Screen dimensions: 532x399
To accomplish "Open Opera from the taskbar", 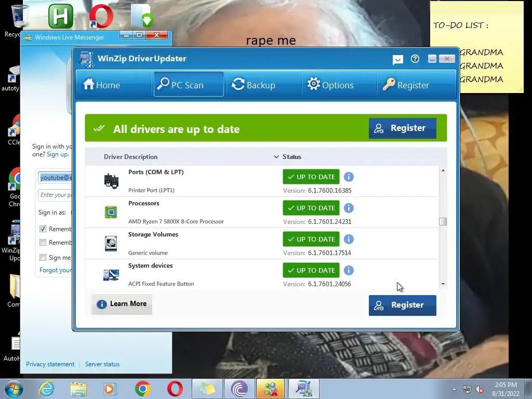I will pos(175,389).
